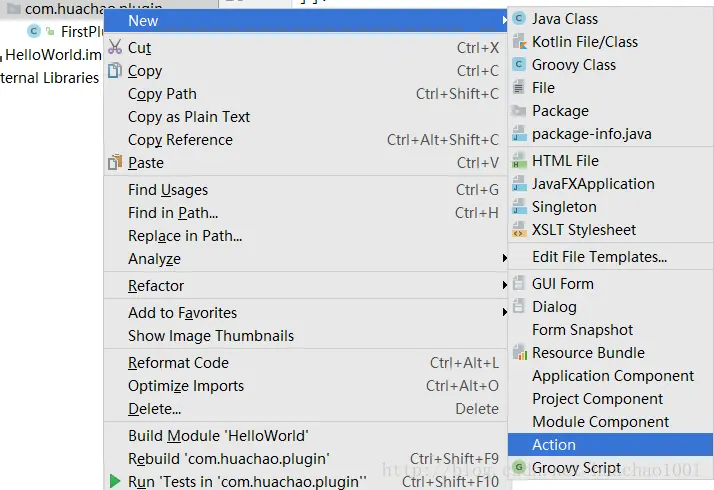Click the Paste clipboard icon
714x490 pixels.
(x=115, y=163)
